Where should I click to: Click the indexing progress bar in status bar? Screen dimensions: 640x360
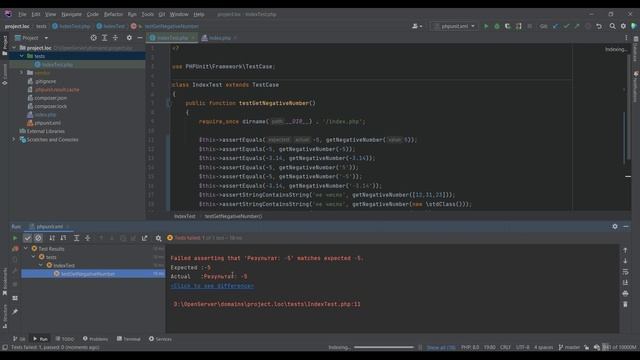tap(384, 347)
